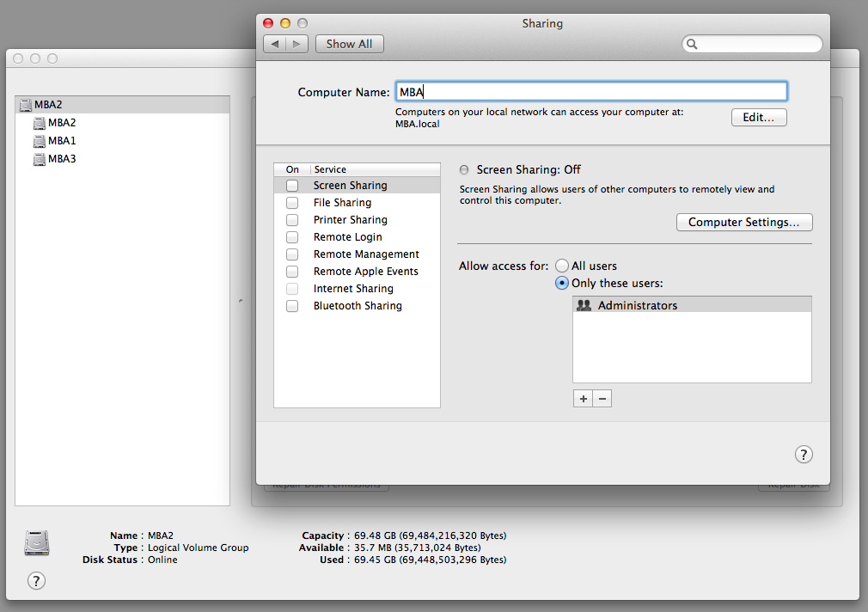Minimize the Sharing window with the yellow button
Viewport: 868px width, 612px height.
pyautogui.click(x=285, y=23)
